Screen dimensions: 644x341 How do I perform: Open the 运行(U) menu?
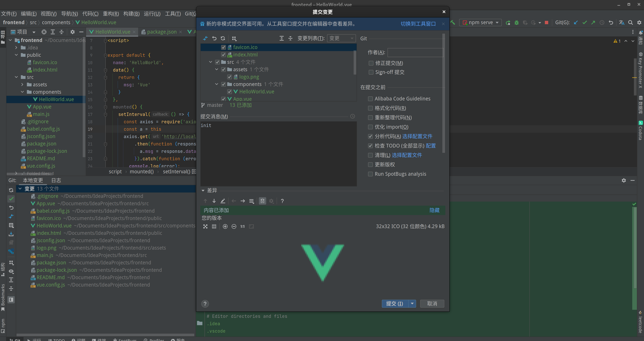tap(152, 14)
